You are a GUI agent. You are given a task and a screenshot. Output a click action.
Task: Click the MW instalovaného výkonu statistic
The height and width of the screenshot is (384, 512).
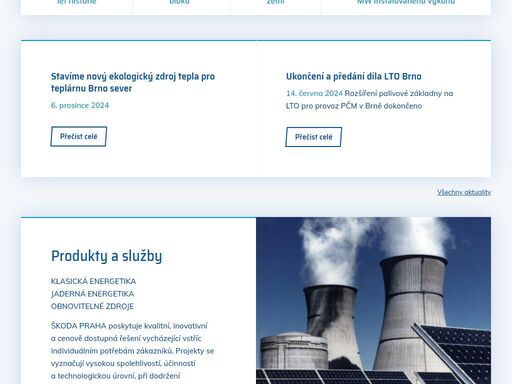click(406, 2)
